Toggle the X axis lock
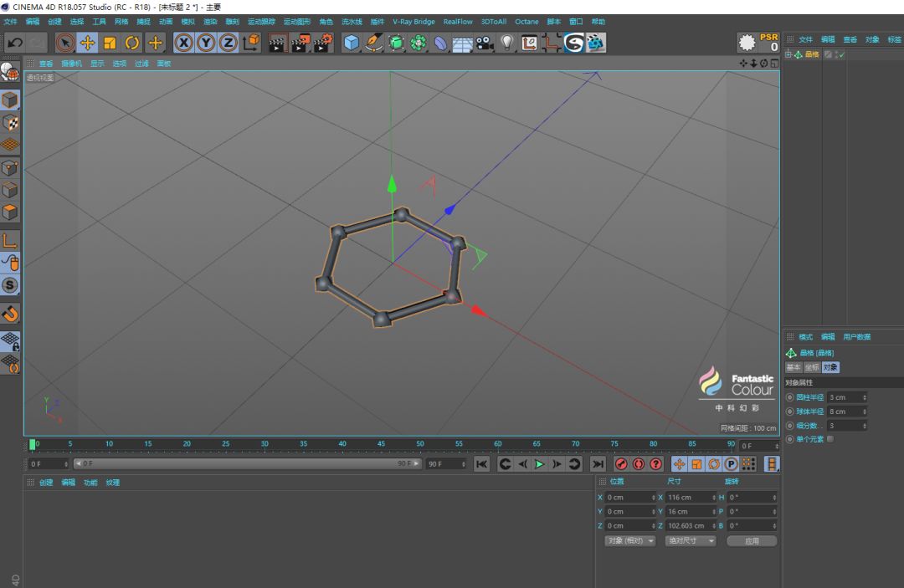 tap(183, 43)
